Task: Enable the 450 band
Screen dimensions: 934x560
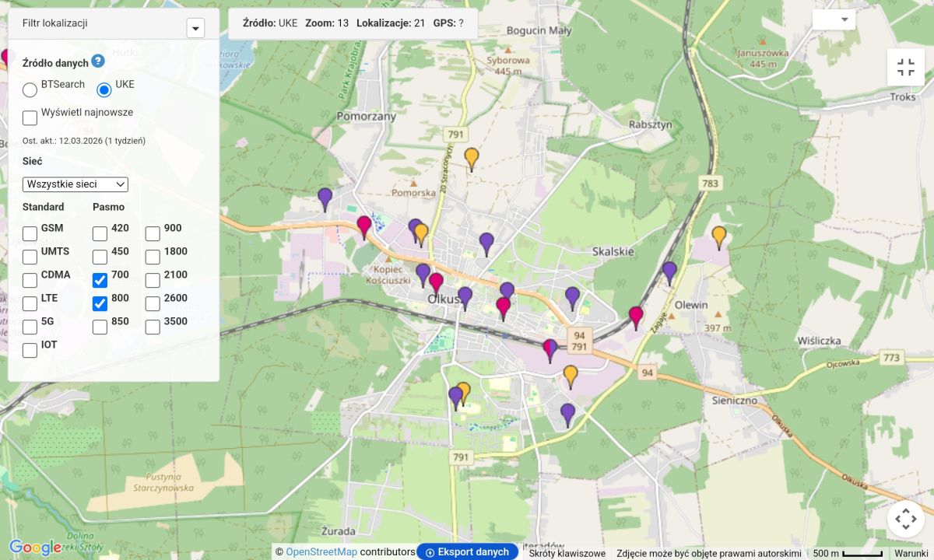Action: click(x=100, y=257)
